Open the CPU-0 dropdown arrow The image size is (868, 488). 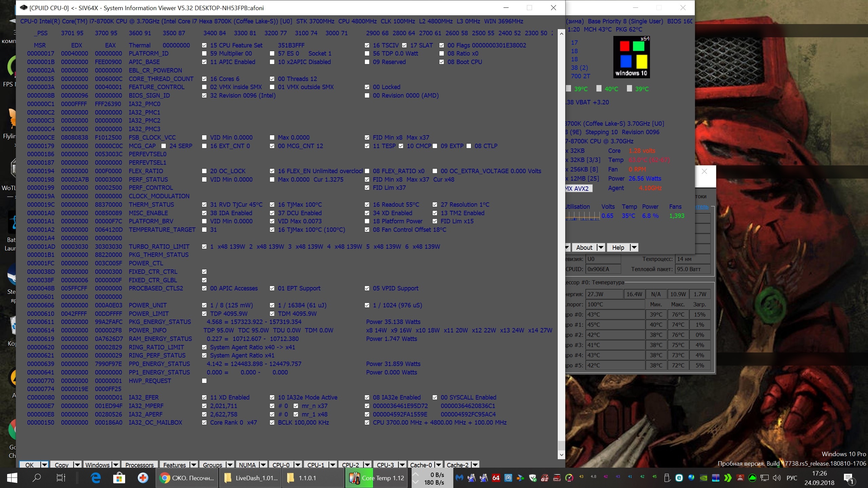click(x=297, y=465)
